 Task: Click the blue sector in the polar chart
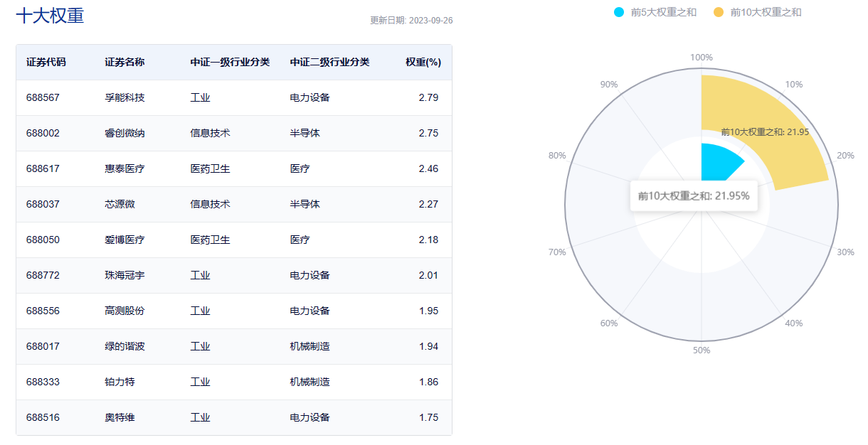tap(719, 162)
